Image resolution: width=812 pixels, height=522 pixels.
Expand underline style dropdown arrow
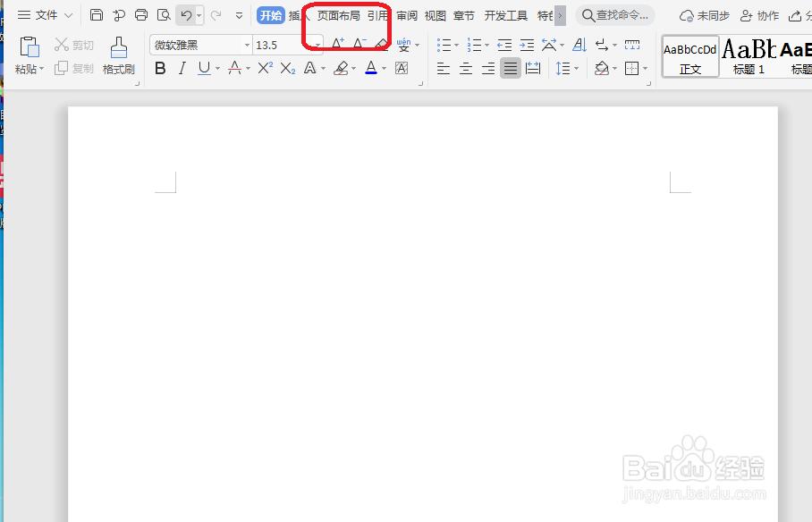tap(217, 68)
